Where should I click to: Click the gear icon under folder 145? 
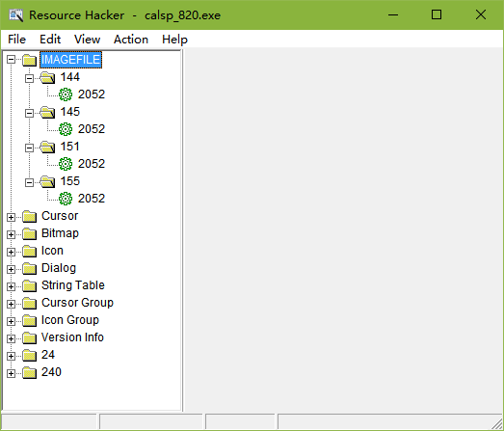66,129
